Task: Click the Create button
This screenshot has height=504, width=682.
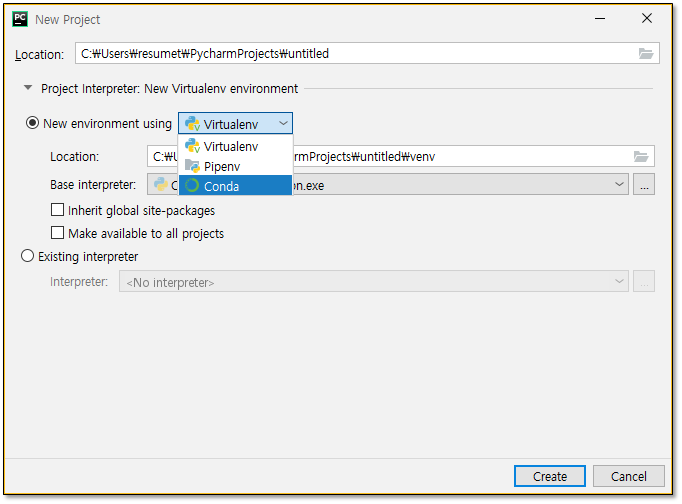Action: (549, 476)
